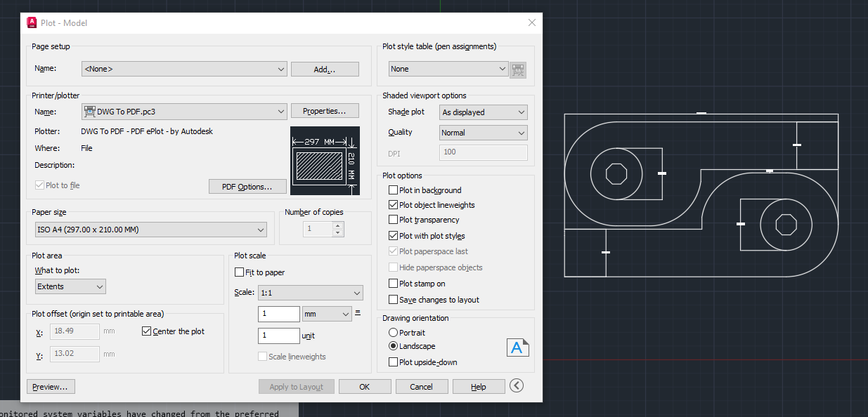Image resolution: width=868 pixels, height=417 pixels.
Task: Enable Plot upside-down
Action: tap(392, 362)
